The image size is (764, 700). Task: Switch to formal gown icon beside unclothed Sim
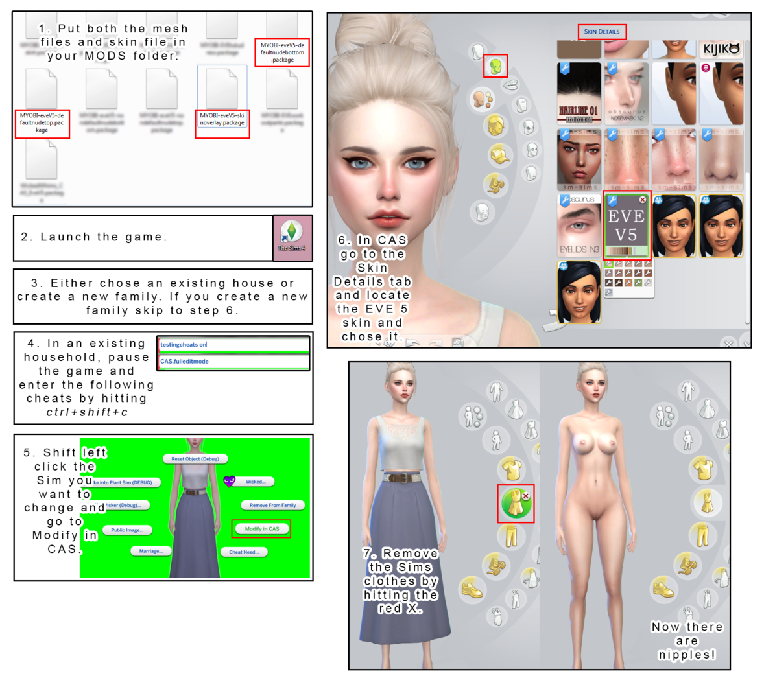[x=706, y=409]
